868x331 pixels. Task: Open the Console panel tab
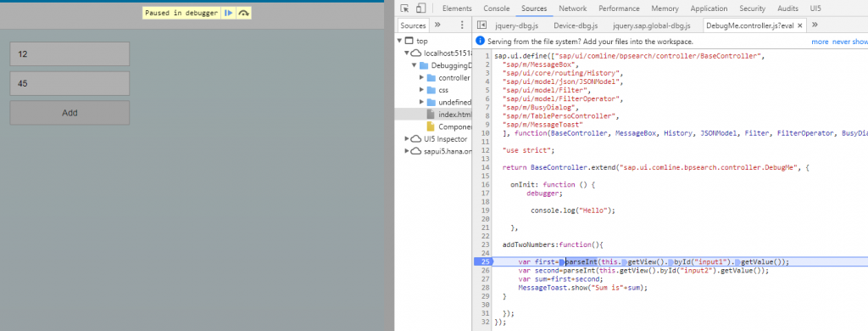(x=497, y=8)
